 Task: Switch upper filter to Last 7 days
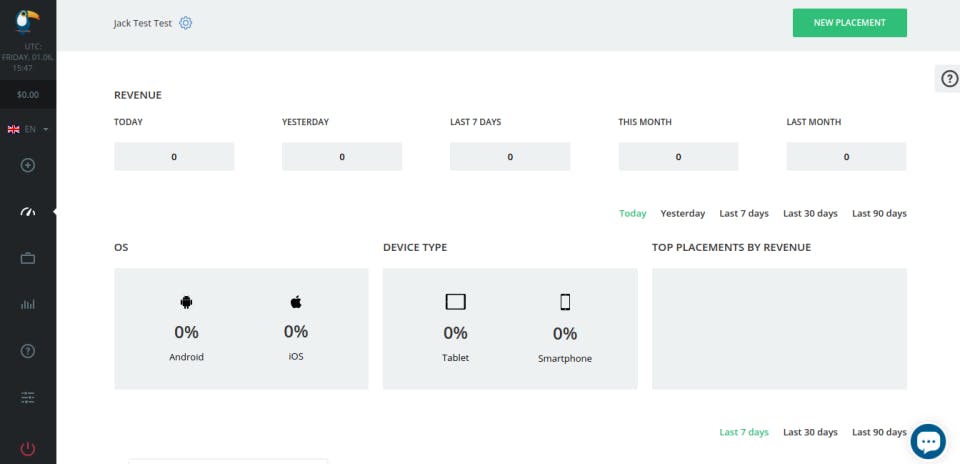pos(744,213)
